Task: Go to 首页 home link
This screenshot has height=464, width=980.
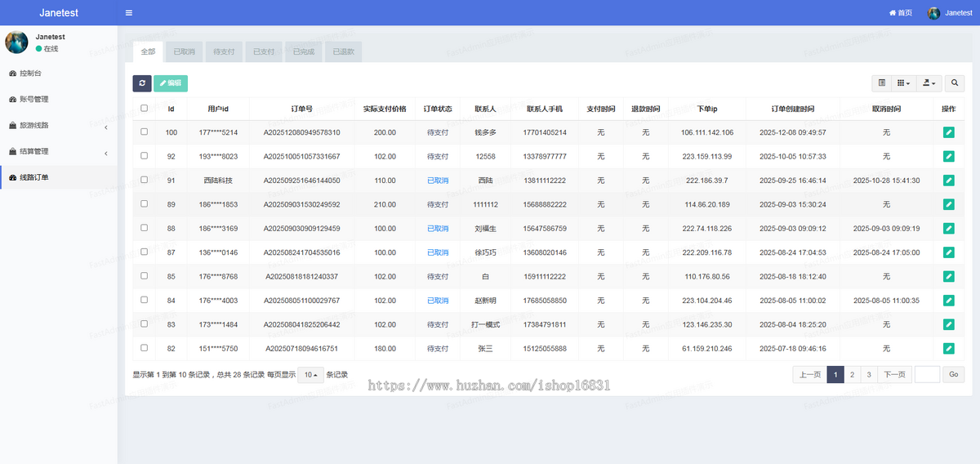Action: pyautogui.click(x=901, y=13)
